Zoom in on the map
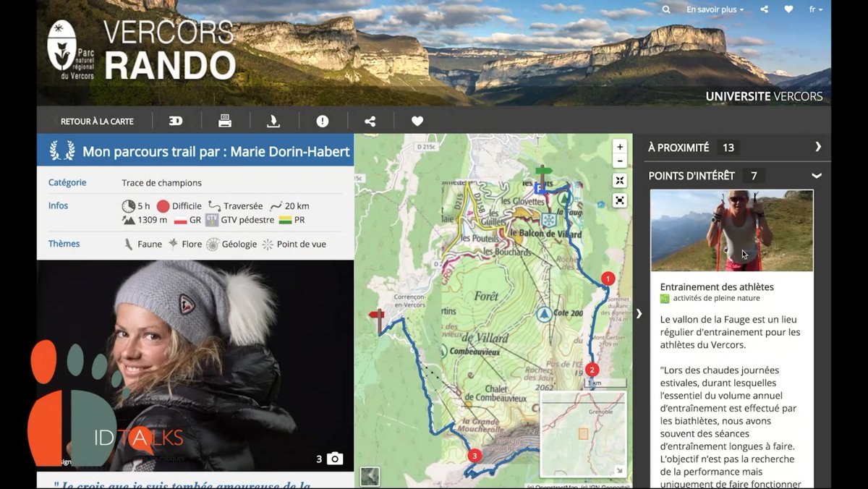 pyautogui.click(x=620, y=147)
